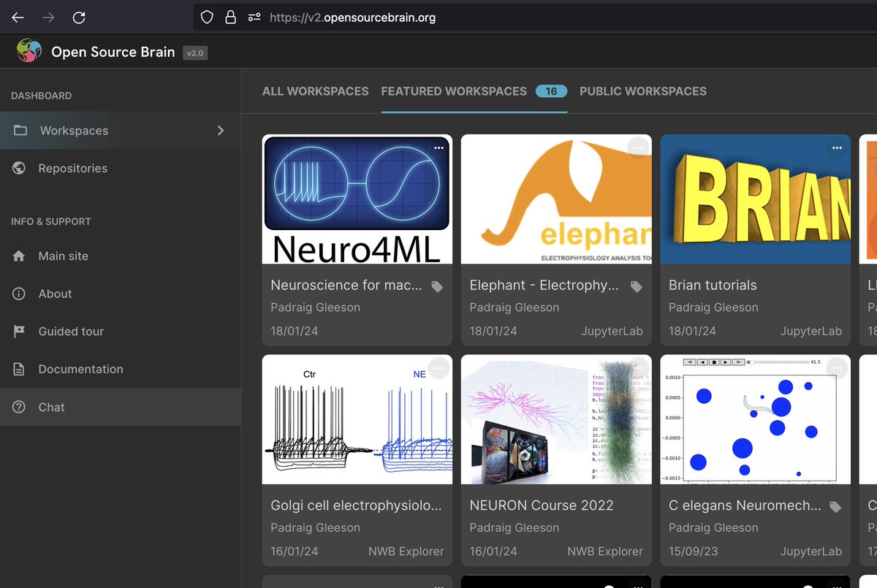Click 'NEURON Course 2022' title
This screenshot has width=877, height=588.
[542, 505]
